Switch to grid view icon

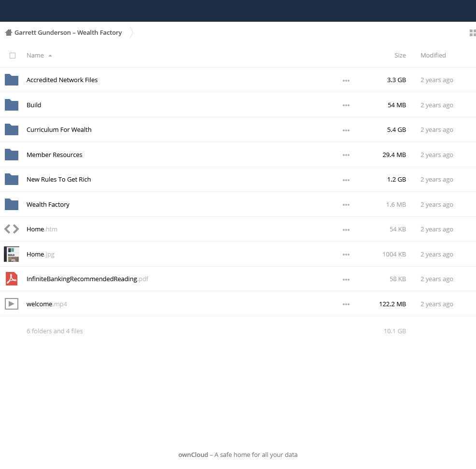[x=473, y=33]
